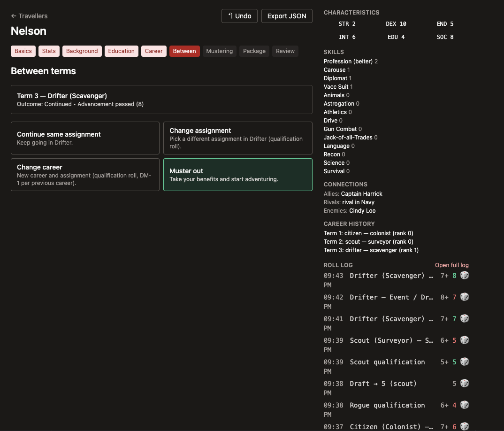This screenshot has height=431, width=504.
Task: Click the Gun Combat skill entry
Action: point(343,129)
